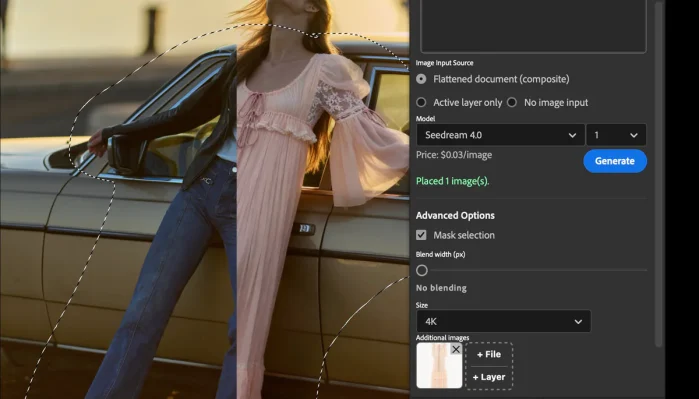Add an additional image via + Layer

(489, 377)
